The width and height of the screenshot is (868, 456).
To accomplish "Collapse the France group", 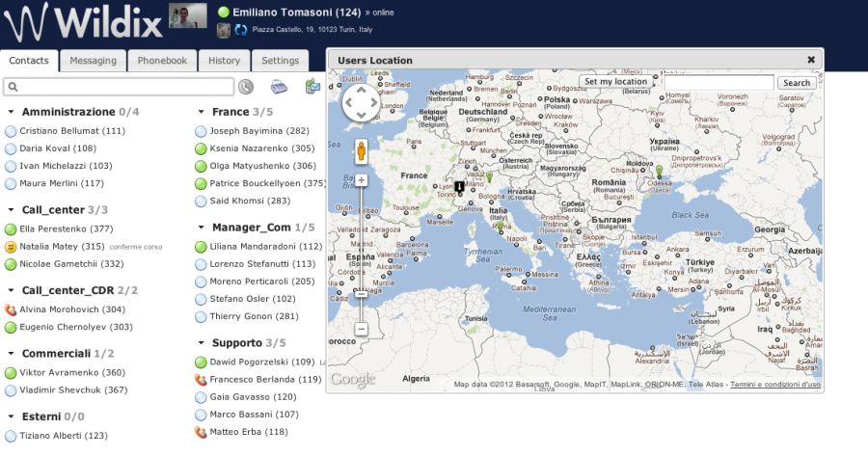I will (201, 112).
